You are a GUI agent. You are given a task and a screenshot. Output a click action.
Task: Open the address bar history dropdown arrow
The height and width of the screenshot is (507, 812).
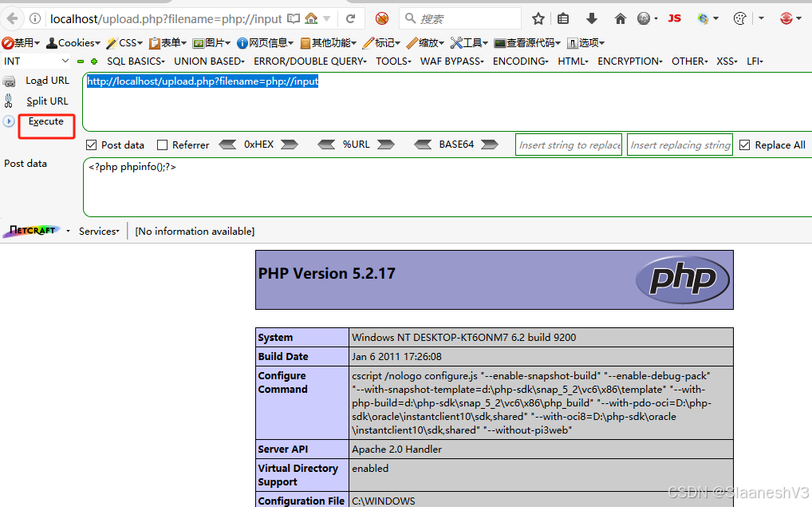tap(327, 19)
